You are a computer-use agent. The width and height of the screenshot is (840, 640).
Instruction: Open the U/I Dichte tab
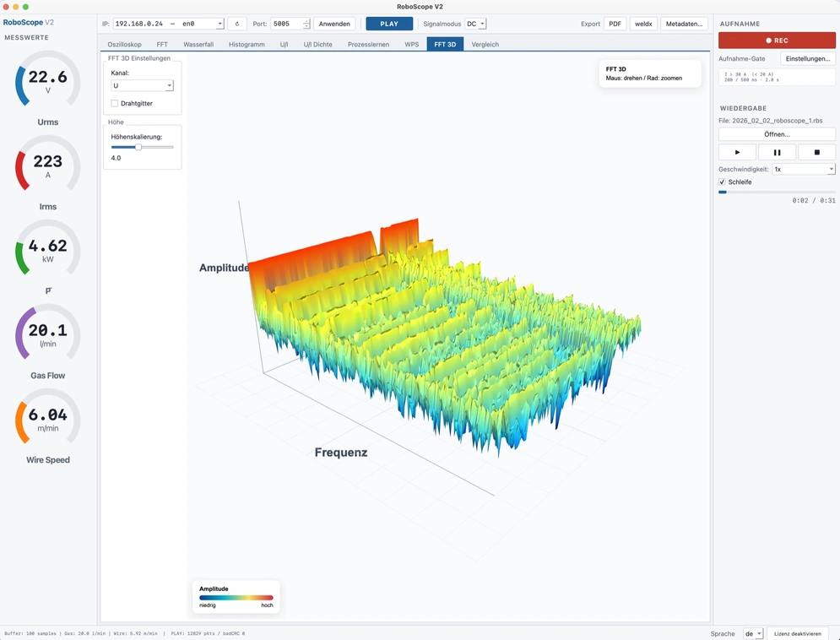pyautogui.click(x=317, y=45)
